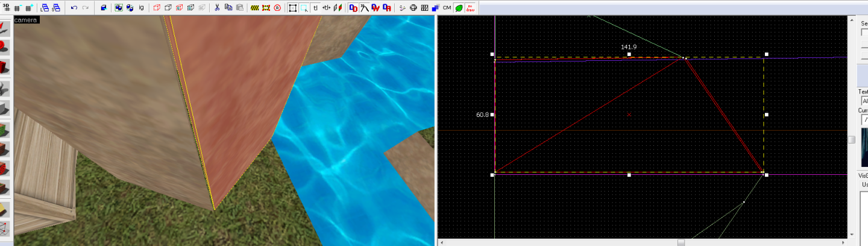Click the face alignment mode icon
Image resolution: width=868 pixels, height=246 pixels.
pyautogui.click(x=338, y=8)
